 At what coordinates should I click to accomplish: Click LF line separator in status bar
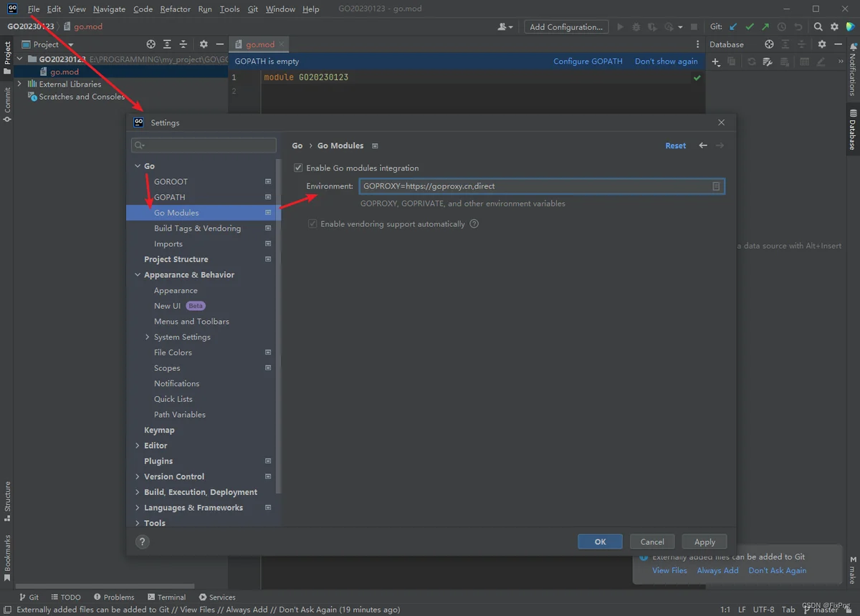pyautogui.click(x=741, y=610)
